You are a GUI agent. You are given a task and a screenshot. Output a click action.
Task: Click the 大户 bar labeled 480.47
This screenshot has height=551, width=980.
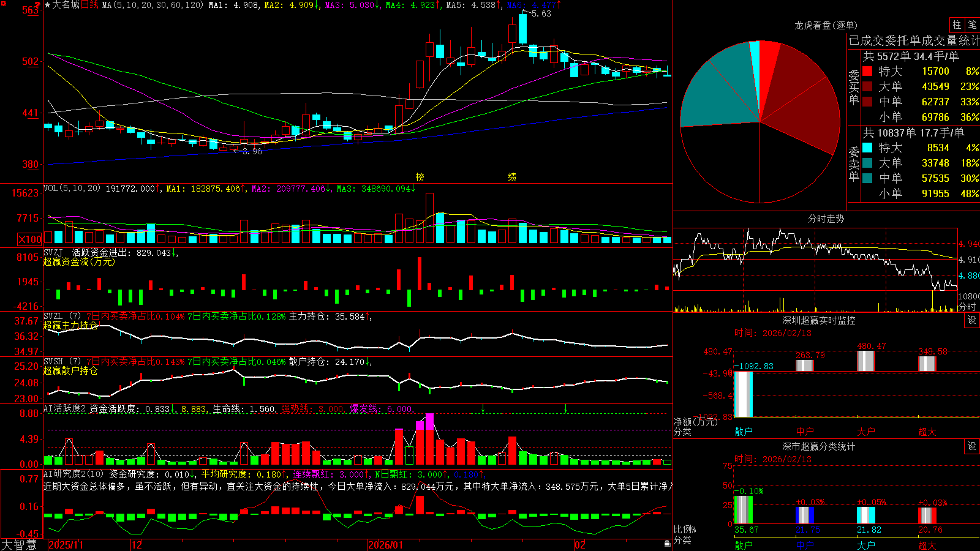[x=866, y=361]
